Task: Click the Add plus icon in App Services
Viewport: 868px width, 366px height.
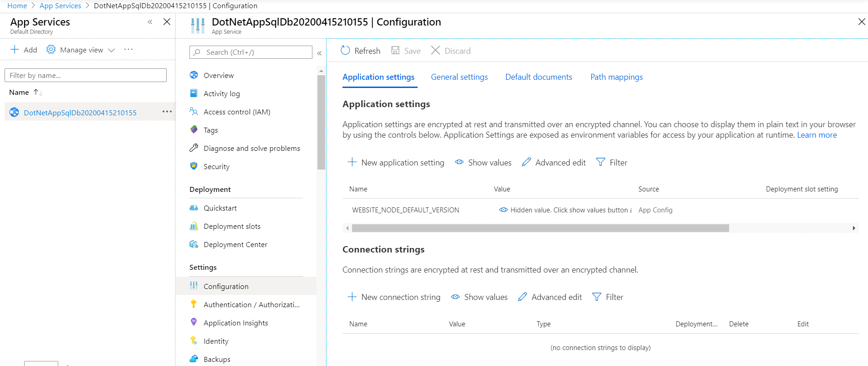Action: [15, 50]
